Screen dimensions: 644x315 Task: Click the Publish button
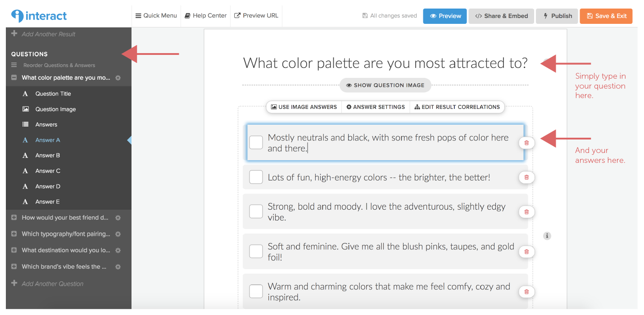click(557, 16)
